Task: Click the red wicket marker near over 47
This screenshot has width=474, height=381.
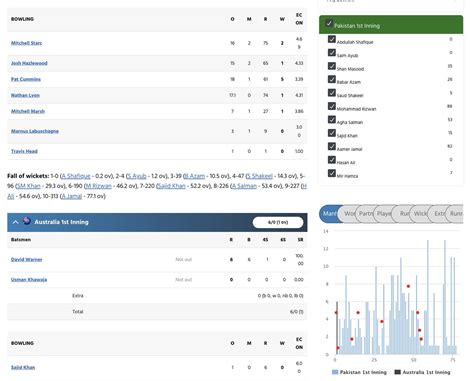Action: pos(408,286)
